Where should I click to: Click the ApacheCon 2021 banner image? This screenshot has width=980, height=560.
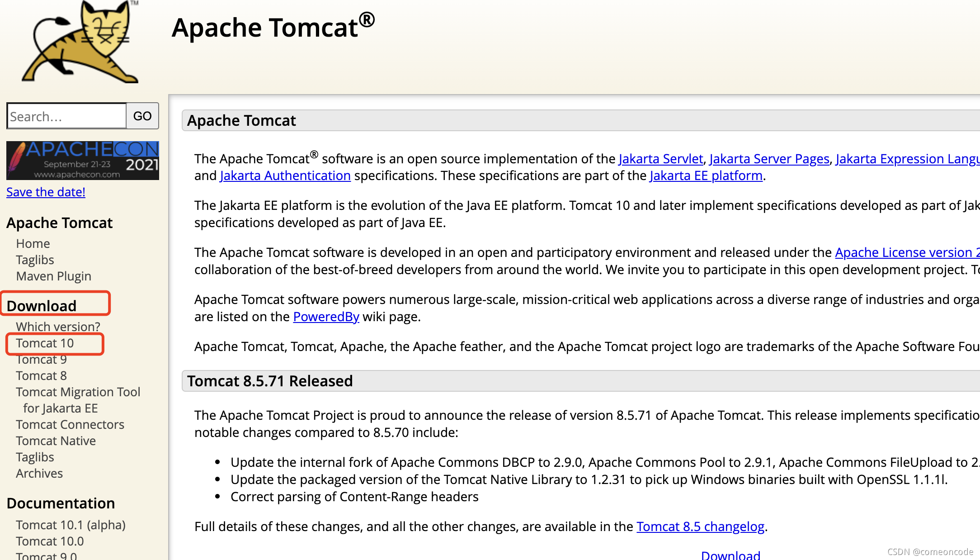pyautogui.click(x=83, y=161)
